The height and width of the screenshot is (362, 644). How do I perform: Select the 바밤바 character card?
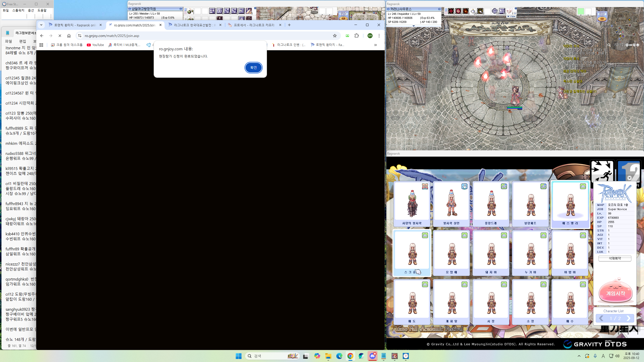pyautogui.click(x=570, y=253)
